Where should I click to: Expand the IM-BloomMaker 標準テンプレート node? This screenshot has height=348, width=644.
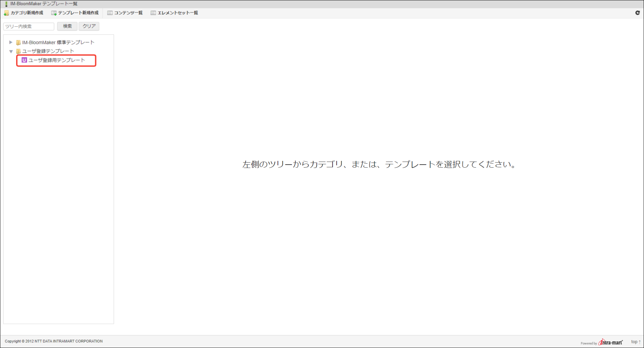pyautogui.click(x=11, y=42)
